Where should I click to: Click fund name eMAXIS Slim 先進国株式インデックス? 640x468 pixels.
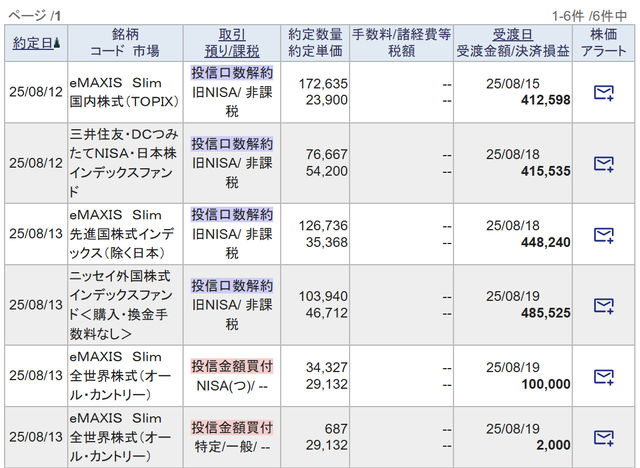(x=122, y=234)
